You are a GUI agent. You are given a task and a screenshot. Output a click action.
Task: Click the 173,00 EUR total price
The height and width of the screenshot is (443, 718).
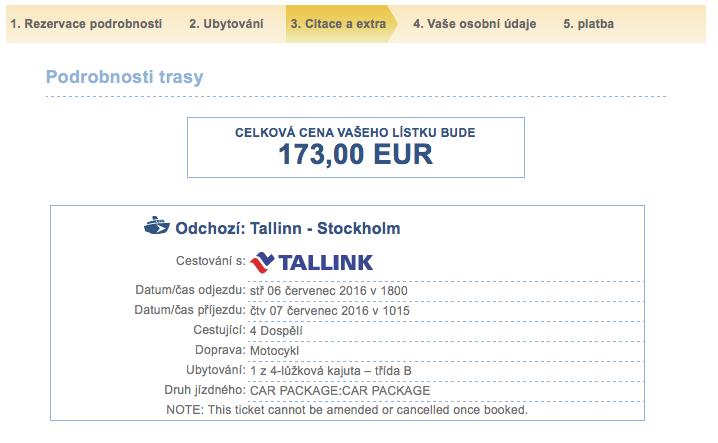point(355,154)
